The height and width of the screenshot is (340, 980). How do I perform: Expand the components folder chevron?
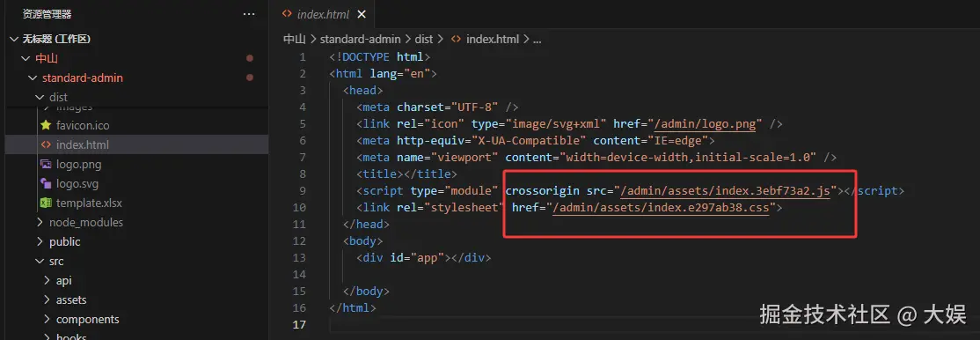[47, 320]
